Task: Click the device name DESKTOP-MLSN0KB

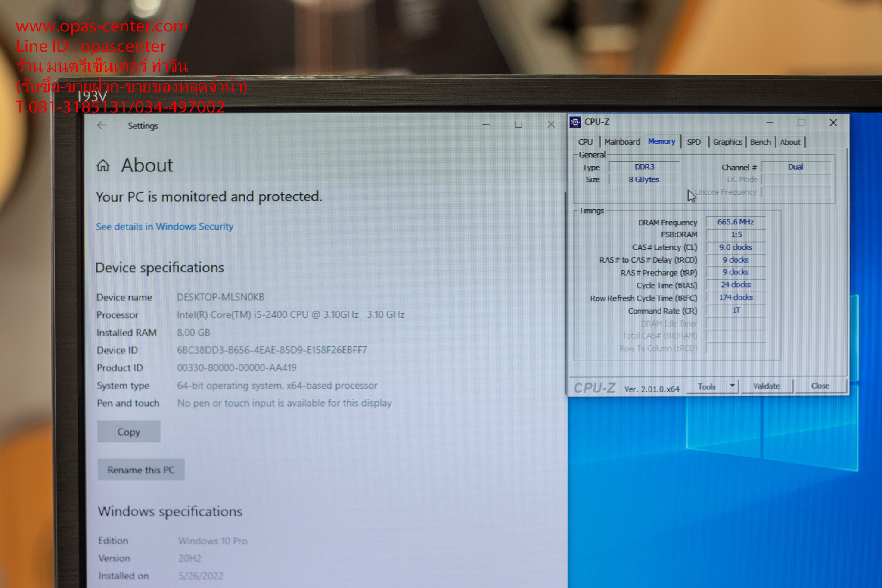Action: click(x=220, y=297)
